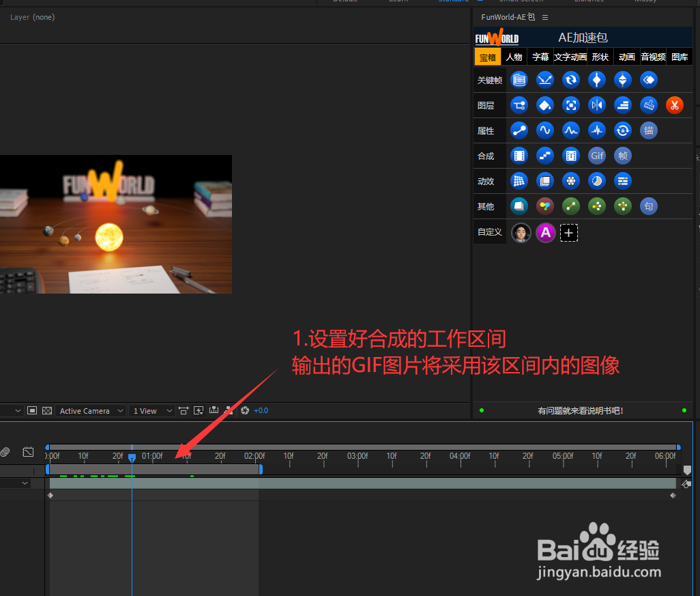Click the composition preview image
This screenshot has width=700, height=596.
115,225
